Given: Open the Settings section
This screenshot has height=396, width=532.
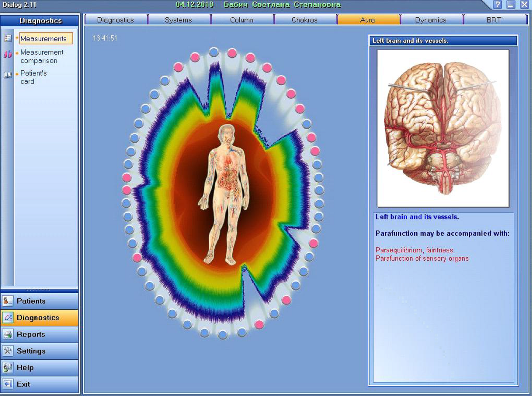Looking at the screenshot, I should click(x=40, y=351).
